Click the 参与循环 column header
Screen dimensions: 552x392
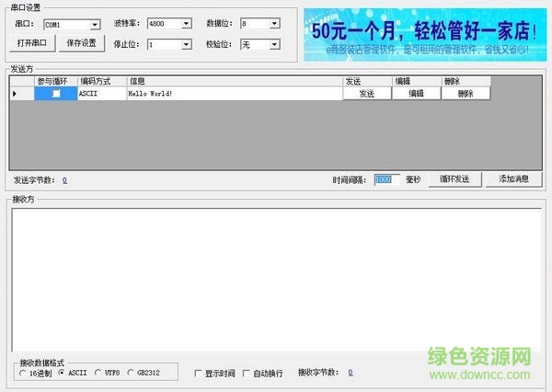point(55,81)
